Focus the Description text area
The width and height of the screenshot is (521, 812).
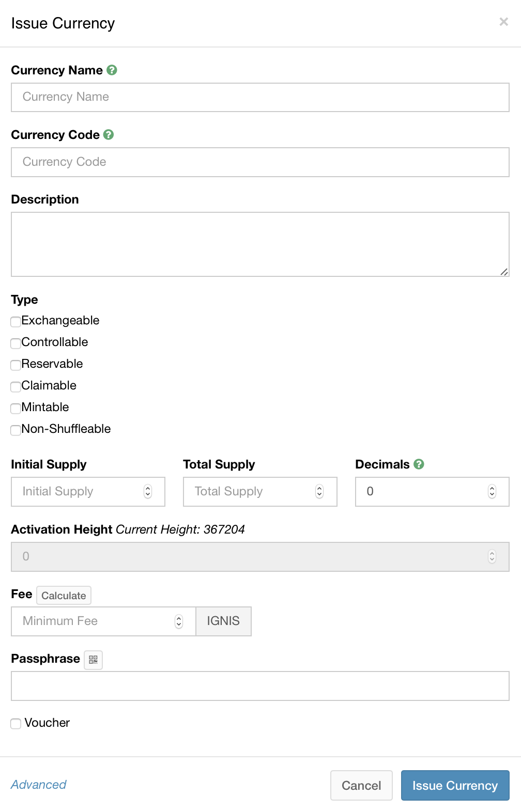[260, 244]
